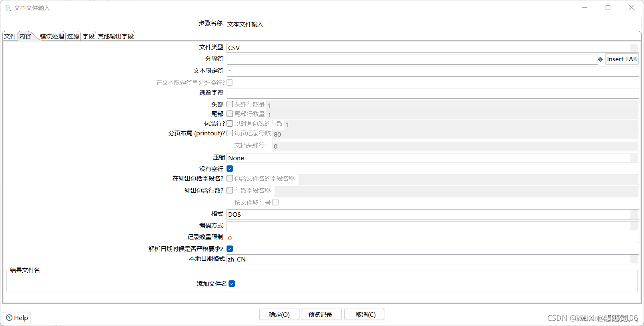
Task: Click the 尾部行数量 field
Action: point(453,115)
